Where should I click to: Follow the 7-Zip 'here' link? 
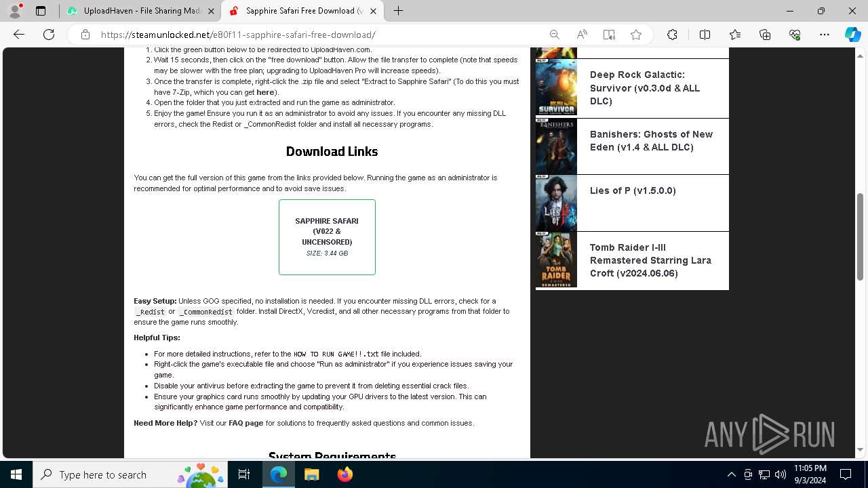[265, 92]
